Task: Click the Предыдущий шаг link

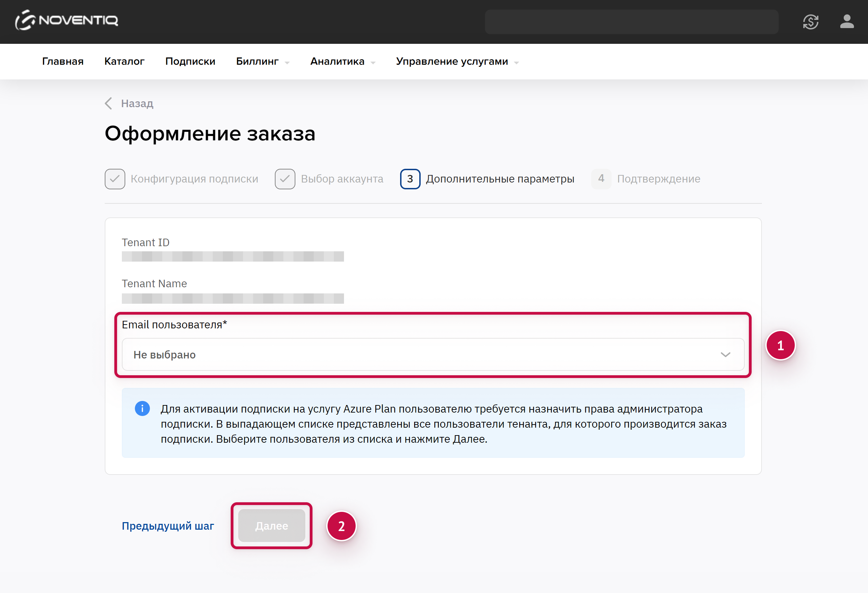Action: click(168, 526)
